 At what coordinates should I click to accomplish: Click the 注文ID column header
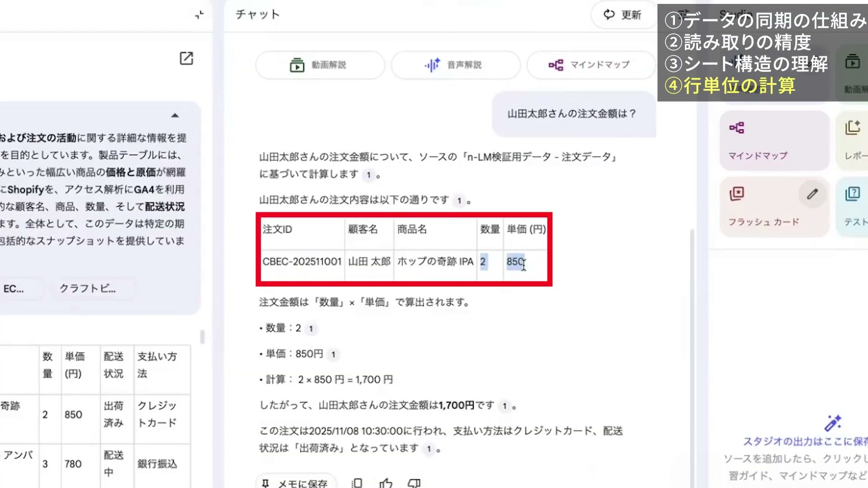[277, 230]
